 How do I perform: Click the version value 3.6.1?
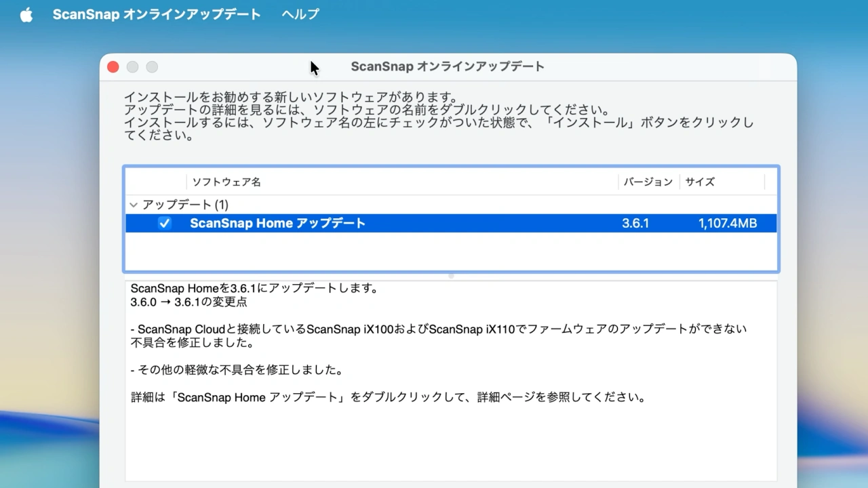coord(635,223)
